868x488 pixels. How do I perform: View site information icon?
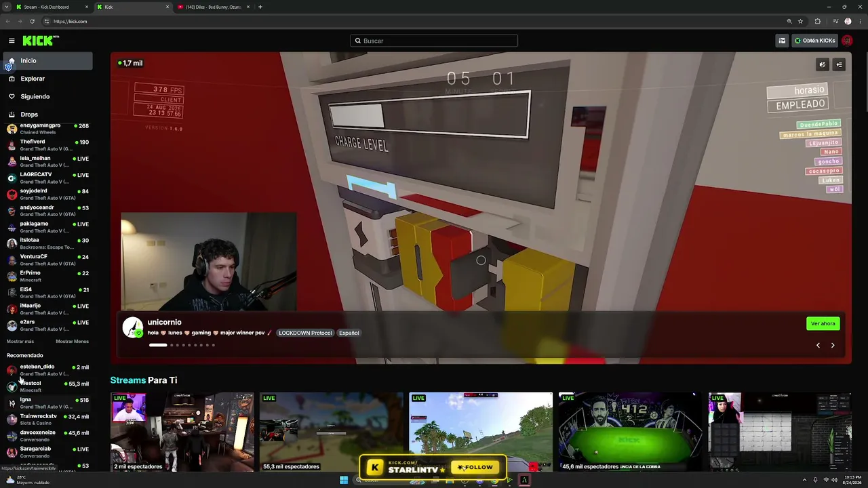click(x=45, y=21)
